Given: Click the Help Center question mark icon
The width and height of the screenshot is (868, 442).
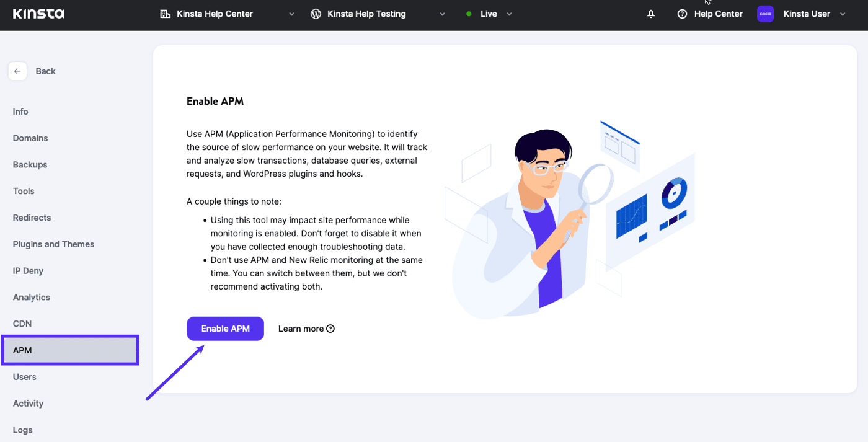Looking at the screenshot, I should (683, 14).
